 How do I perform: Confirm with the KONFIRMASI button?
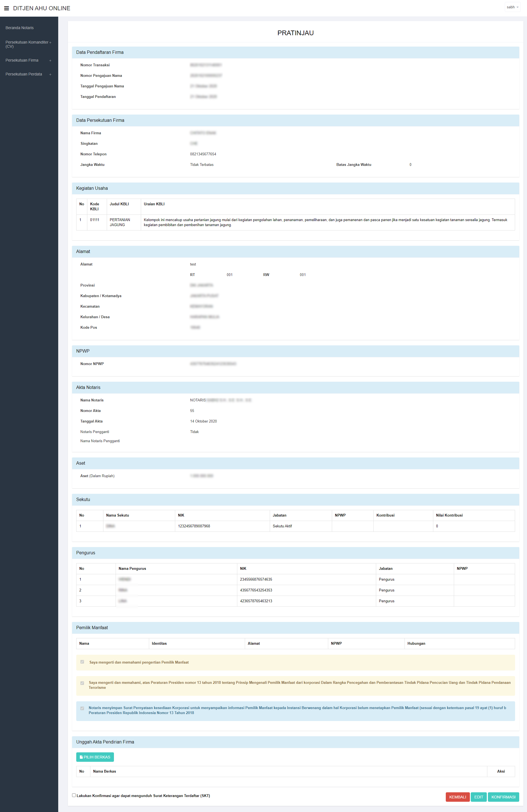click(503, 797)
